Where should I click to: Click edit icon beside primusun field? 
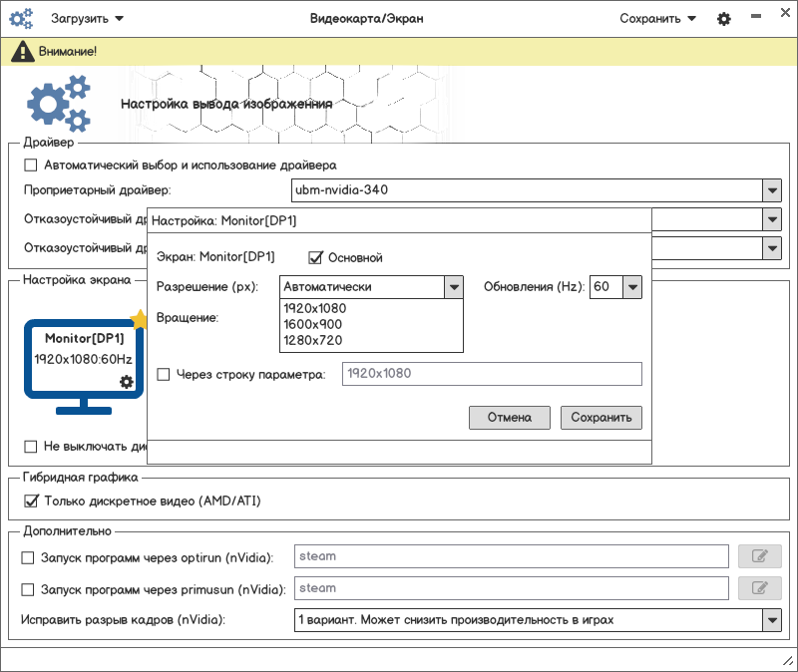(x=759, y=588)
